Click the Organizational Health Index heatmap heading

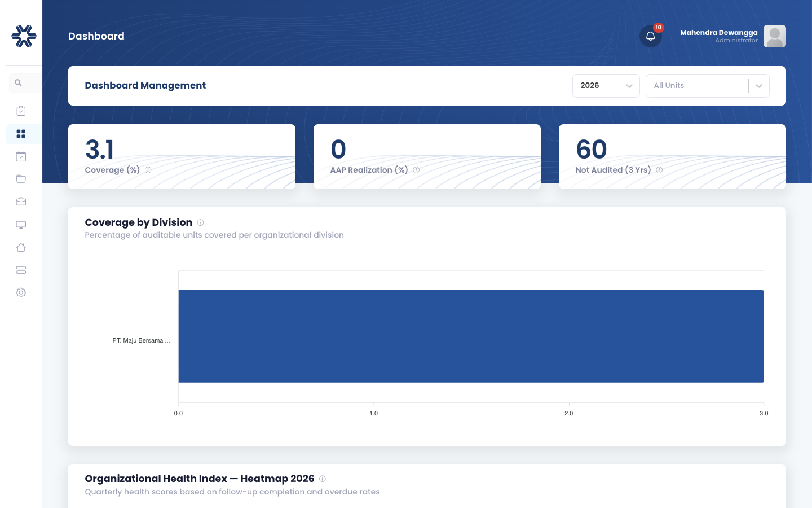[x=200, y=479]
